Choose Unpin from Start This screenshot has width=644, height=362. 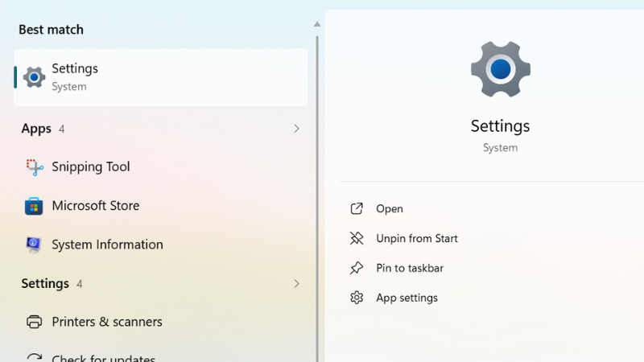click(416, 238)
